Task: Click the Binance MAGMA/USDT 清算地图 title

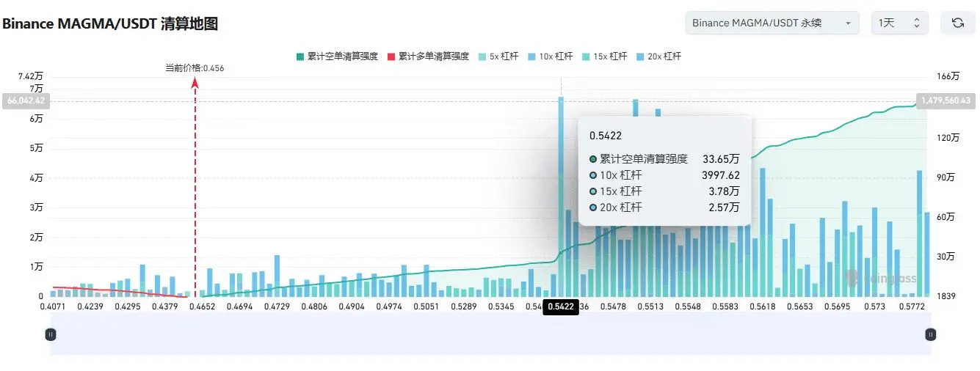Action: [x=110, y=23]
